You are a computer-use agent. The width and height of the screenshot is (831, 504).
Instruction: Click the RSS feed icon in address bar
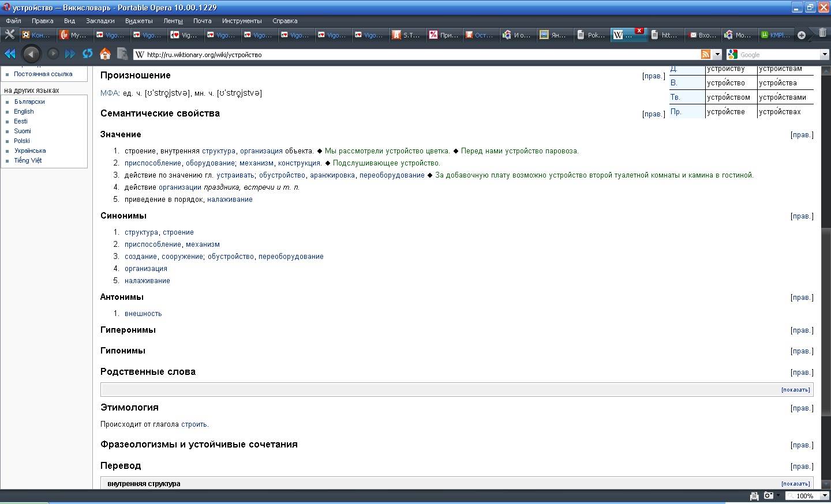(x=705, y=54)
